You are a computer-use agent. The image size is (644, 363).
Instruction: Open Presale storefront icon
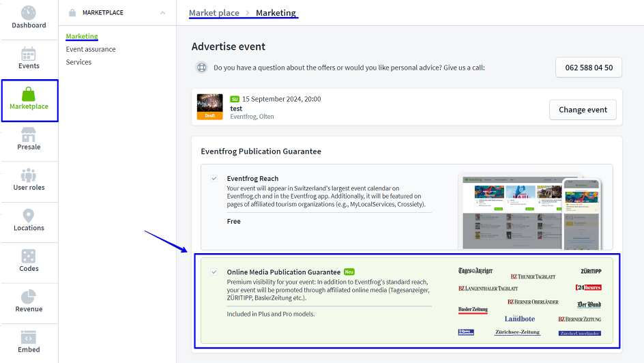click(29, 134)
